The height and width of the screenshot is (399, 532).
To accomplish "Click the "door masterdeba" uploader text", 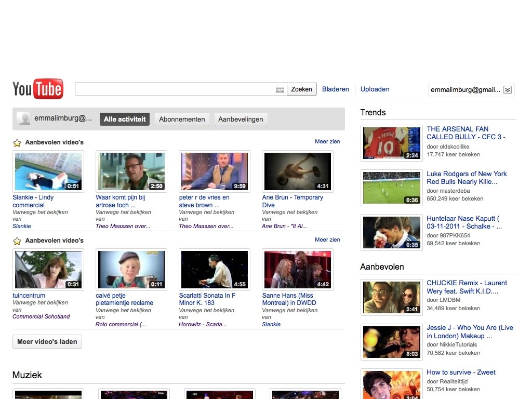I will (448, 191).
